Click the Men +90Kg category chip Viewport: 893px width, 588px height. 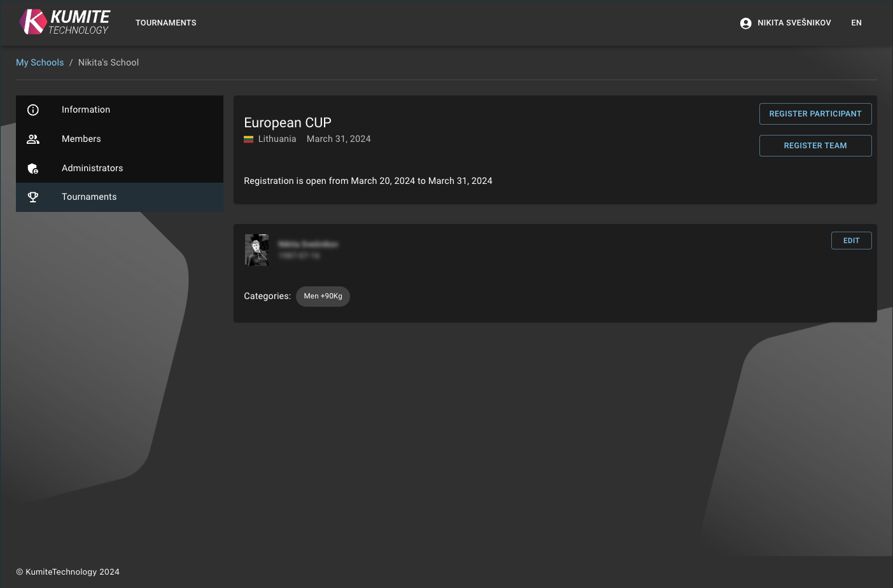(323, 297)
